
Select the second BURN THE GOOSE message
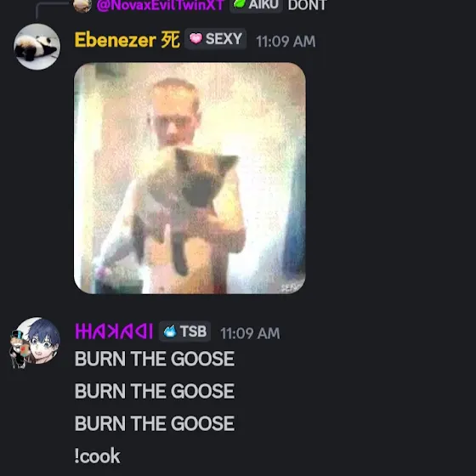155,391
